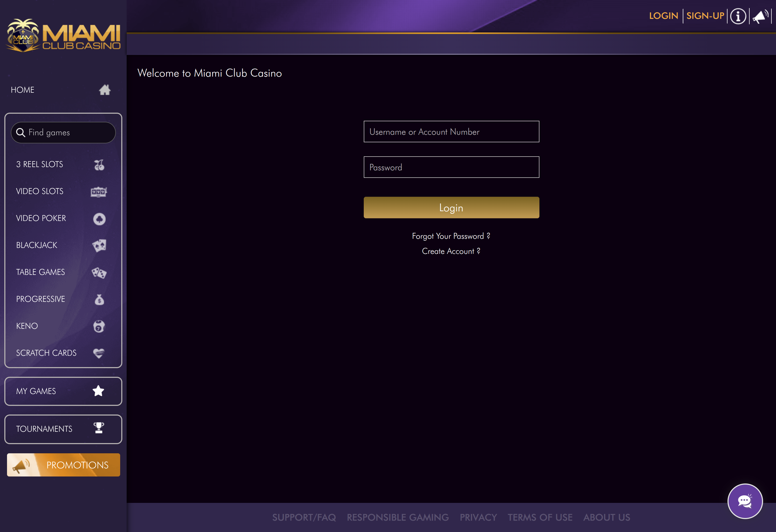Viewport: 776px width, 532px height.
Task: Click the cherries icon for 3 Reel Slots
Action: point(99,165)
